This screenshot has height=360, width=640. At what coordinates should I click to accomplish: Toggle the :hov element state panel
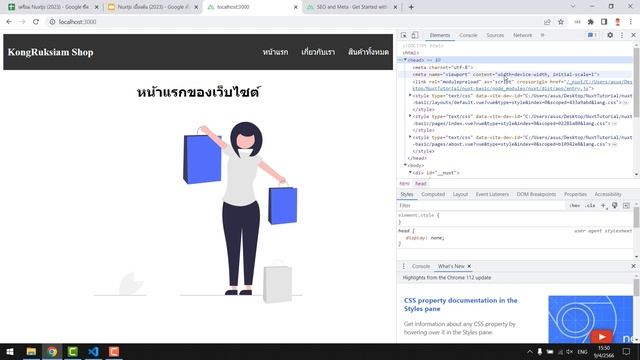coord(575,206)
